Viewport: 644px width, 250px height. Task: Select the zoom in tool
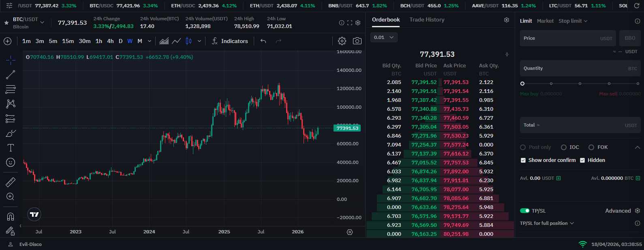[x=11, y=197]
